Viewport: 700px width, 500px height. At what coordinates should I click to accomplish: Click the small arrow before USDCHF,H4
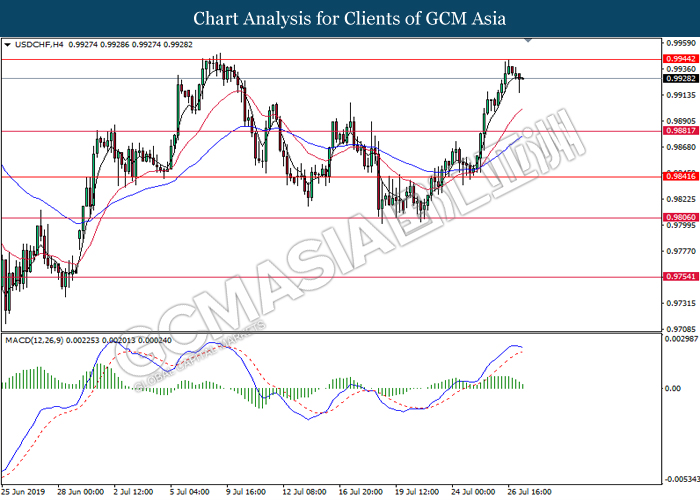click(x=8, y=45)
